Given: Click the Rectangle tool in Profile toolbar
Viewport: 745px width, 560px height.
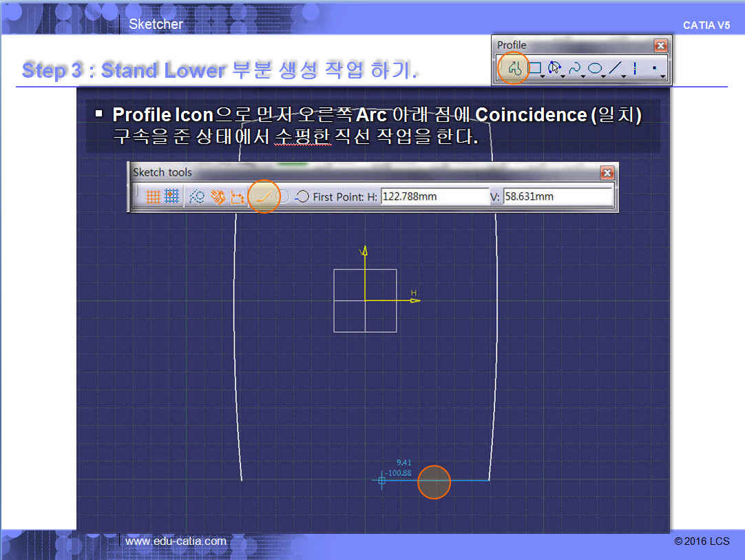Looking at the screenshot, I should (x=534, y=68).
